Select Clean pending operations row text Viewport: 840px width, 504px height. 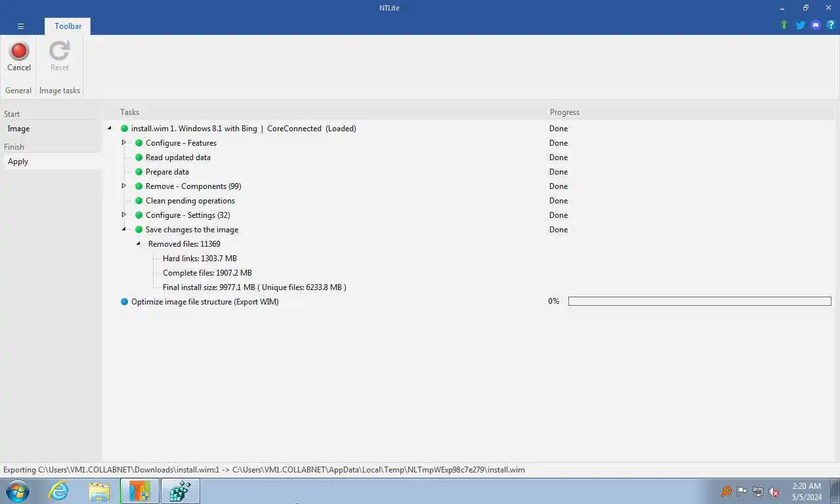click(190, 201)
